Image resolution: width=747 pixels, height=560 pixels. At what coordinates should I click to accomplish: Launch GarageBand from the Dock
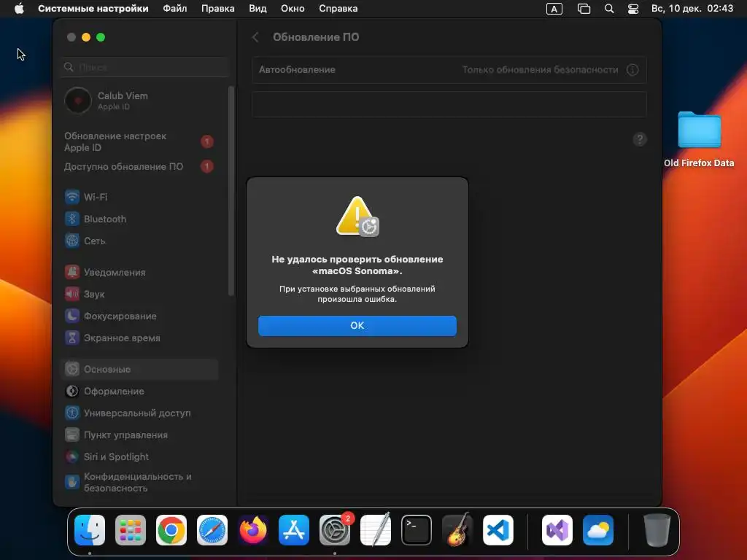point(457,530)
